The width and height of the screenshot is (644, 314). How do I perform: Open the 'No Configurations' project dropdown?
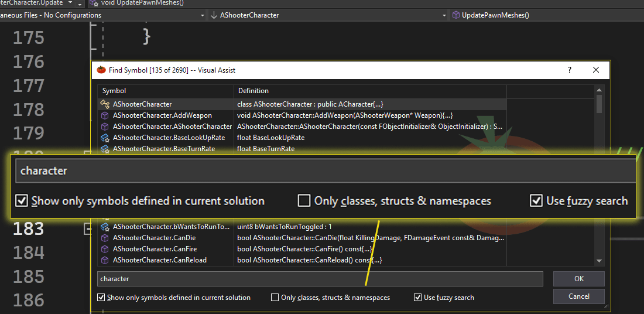pos(202,15)
